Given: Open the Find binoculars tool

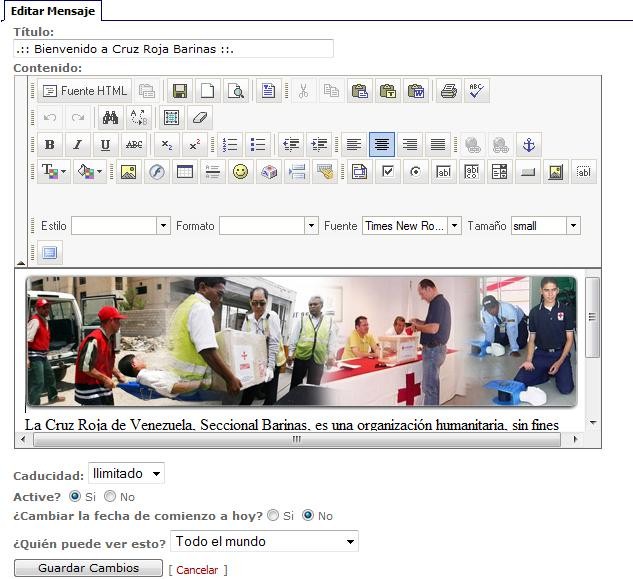Looking at the screenshot, I should point(111,118).
